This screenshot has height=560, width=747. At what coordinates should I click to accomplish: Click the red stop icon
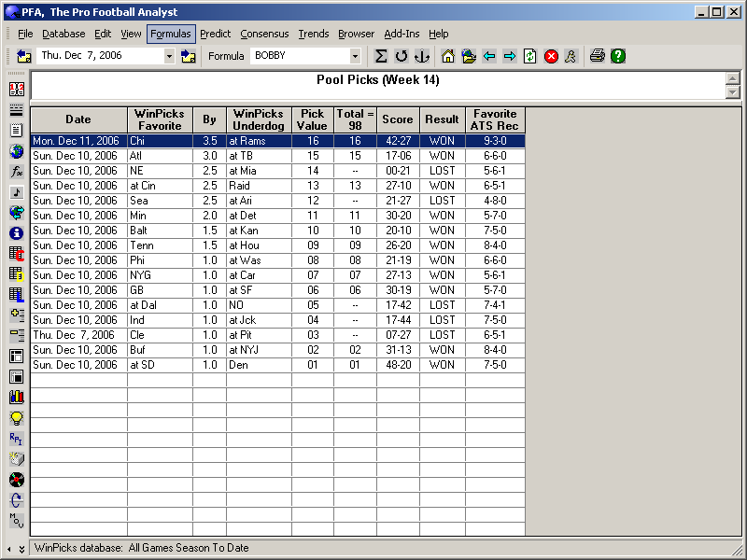[x=551, y=56]
